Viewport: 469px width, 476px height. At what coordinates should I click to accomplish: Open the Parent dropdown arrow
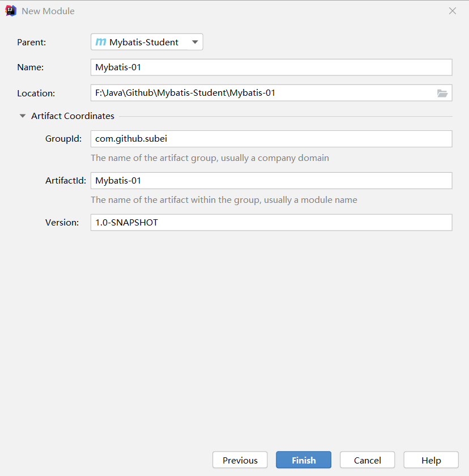(x=194, y=42)
